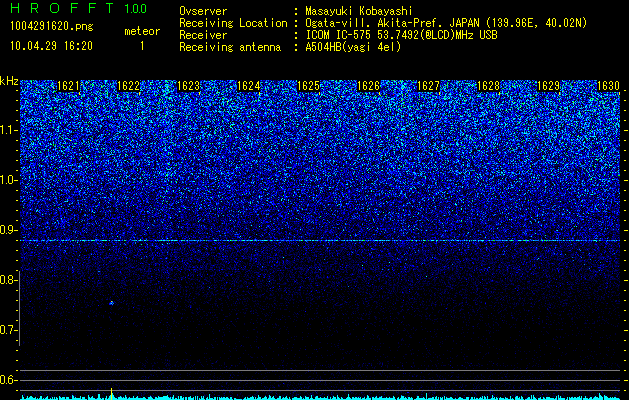This screenshot has height=400, width=629.
Task: Click the Receiving antenna label
Action: coord(230,47)
